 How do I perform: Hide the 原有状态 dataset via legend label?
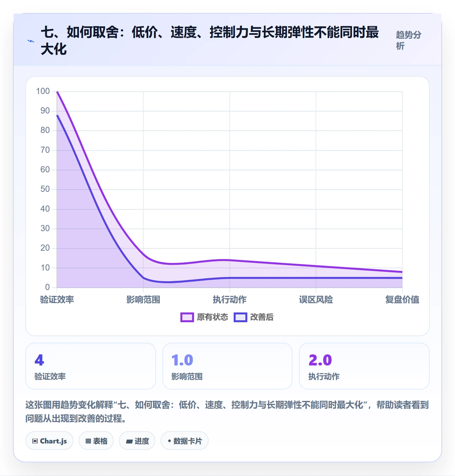click(213, 317)
